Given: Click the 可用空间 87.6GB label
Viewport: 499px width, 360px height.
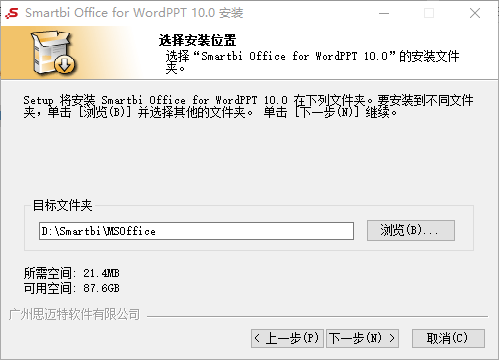Looking at the screenshot, I should 71,288.
